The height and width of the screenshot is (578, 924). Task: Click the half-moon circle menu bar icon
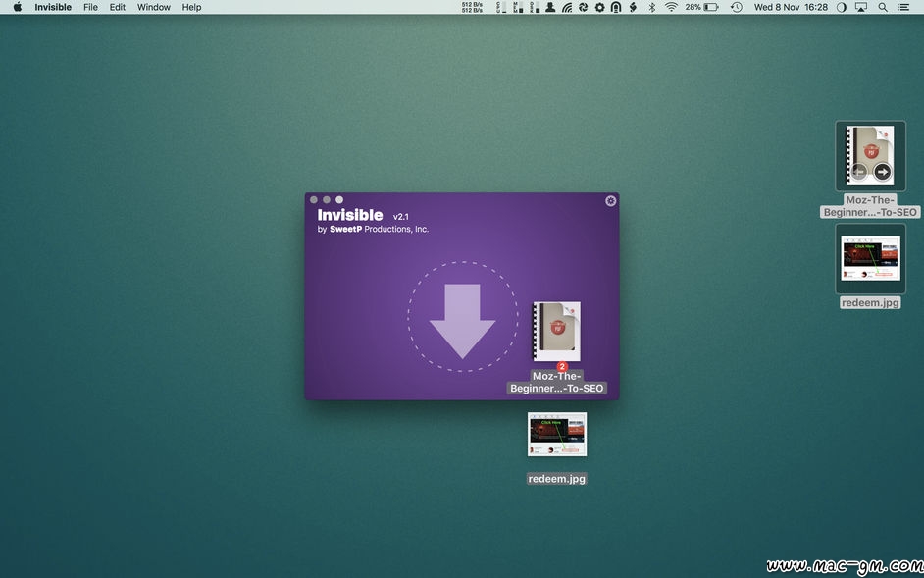tap(841, 7)
